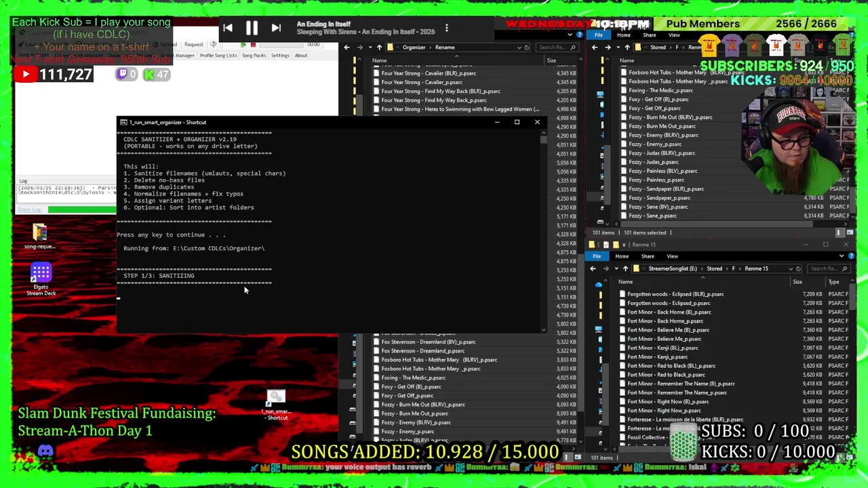Click Stored breadcrumb in top-right explorer

tap(658, 47)
